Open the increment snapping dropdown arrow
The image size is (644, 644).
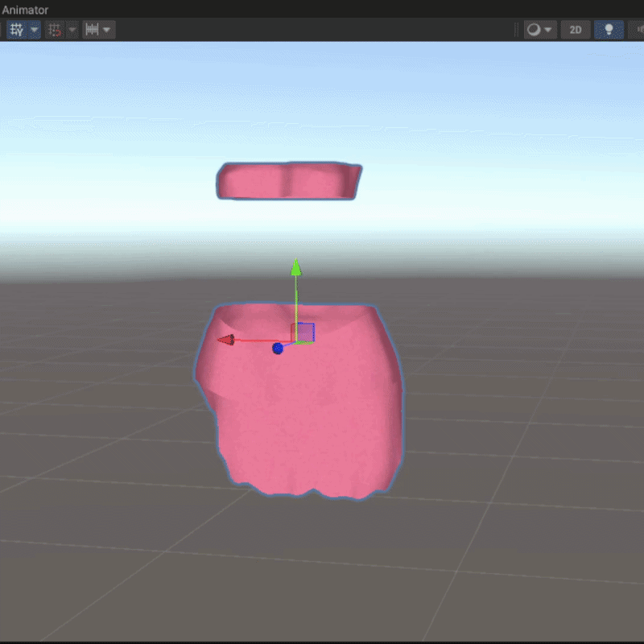click(x=107, y=30)
